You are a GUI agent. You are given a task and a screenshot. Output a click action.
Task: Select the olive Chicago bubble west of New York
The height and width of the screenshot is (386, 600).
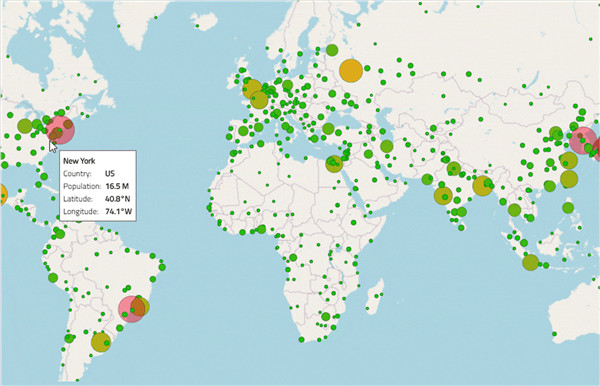25,126
